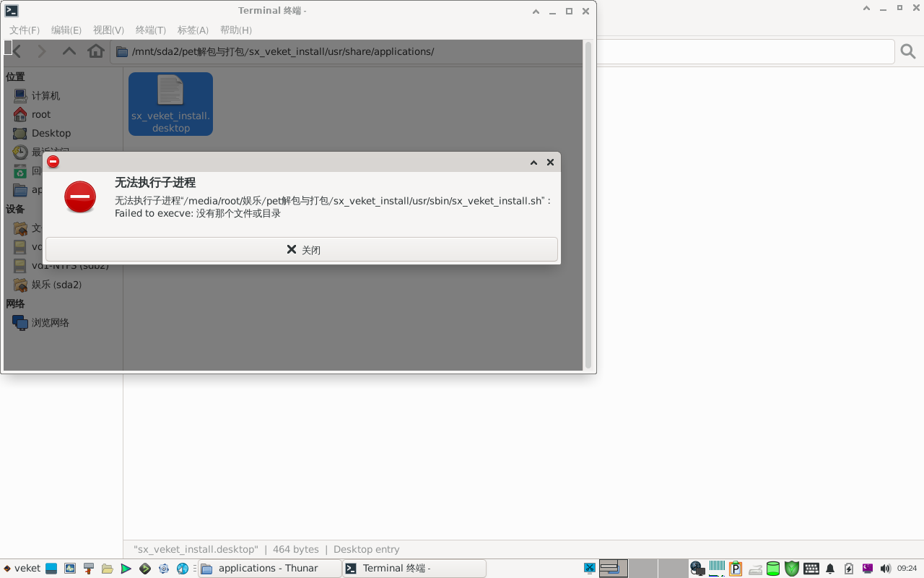Viewport: 924px width, 578px height.
Task: Open notifications bell icon
Action: (830, 569)
